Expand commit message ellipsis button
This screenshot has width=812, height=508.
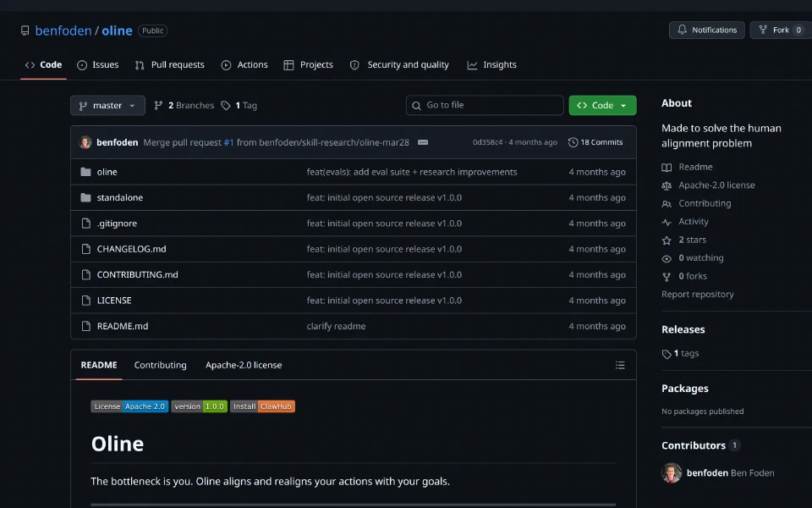point(423,142)
